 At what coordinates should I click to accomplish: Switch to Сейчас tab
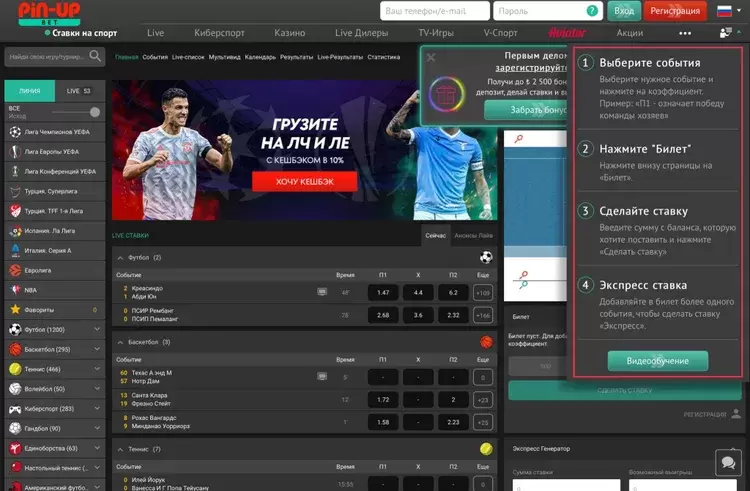coord(435,235)
